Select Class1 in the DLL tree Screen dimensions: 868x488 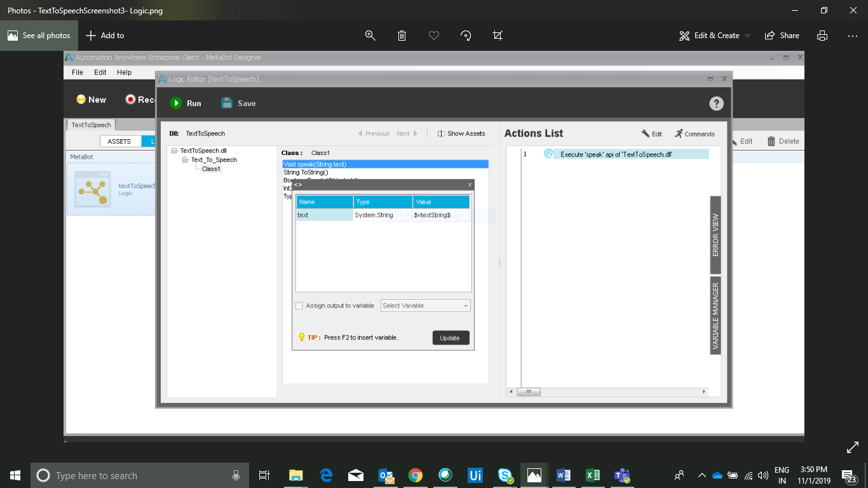click(211, 169)
